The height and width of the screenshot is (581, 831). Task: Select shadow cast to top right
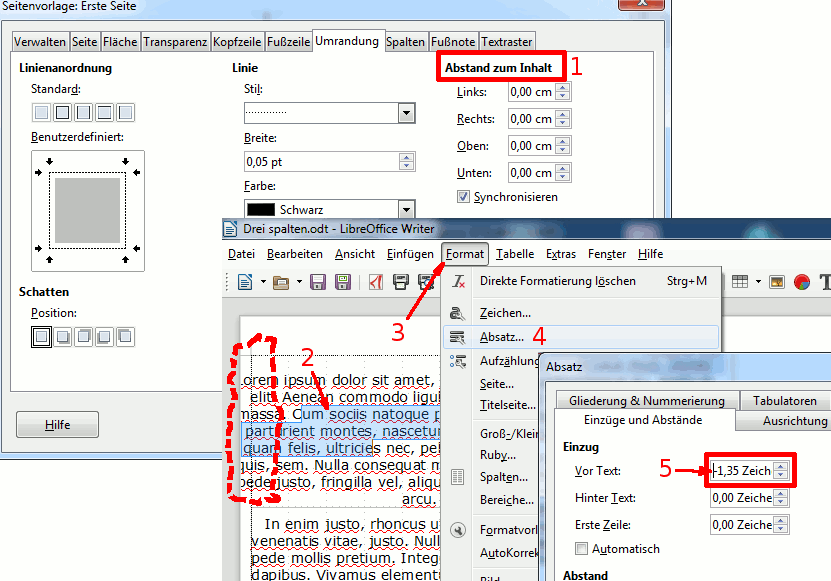click(x=83, y=337)
